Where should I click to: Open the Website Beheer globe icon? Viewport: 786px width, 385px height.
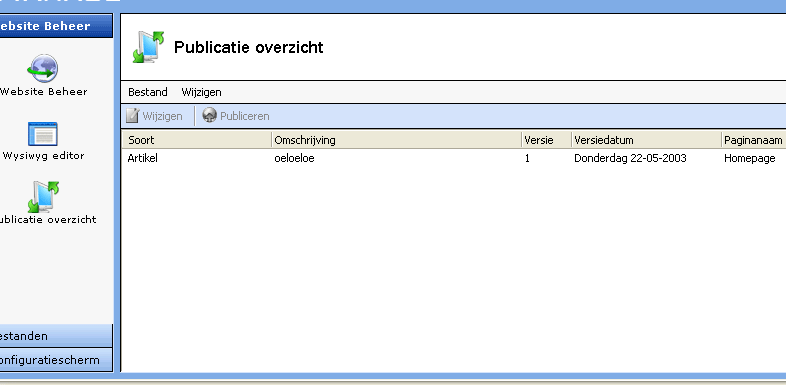click(43, 69)
